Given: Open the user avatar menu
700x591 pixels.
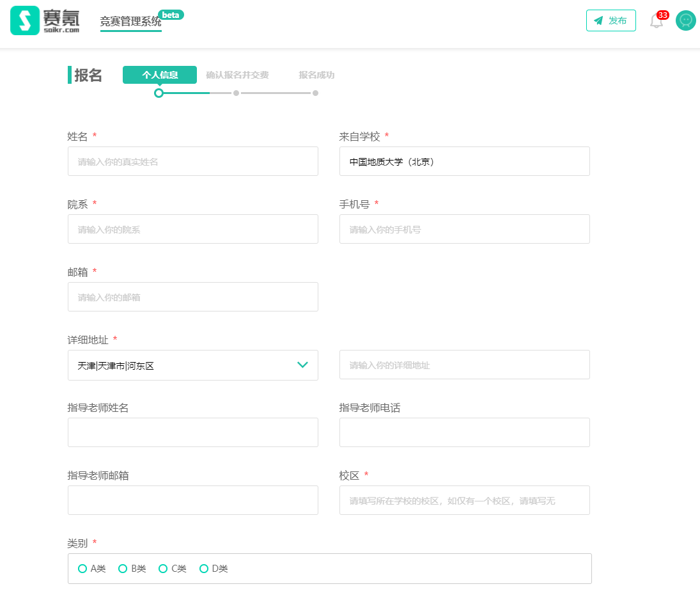Looking at the screenshot, I should [x=685, y=20].
